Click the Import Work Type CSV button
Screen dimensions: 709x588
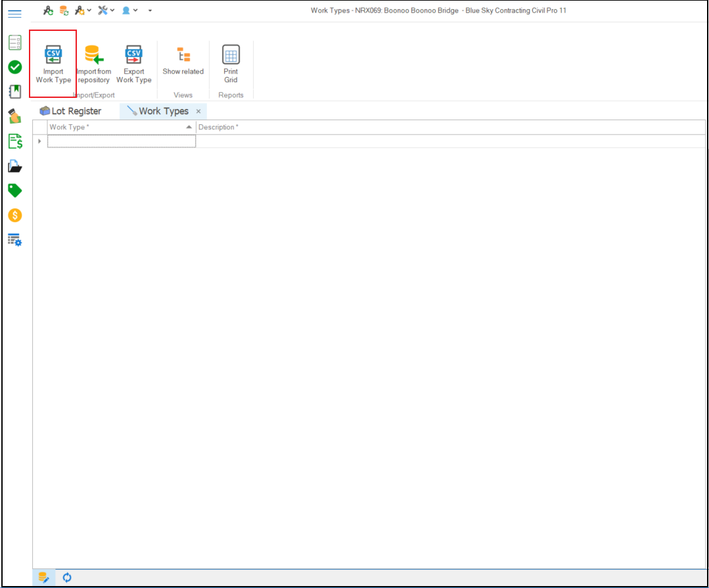click(53, 64)
